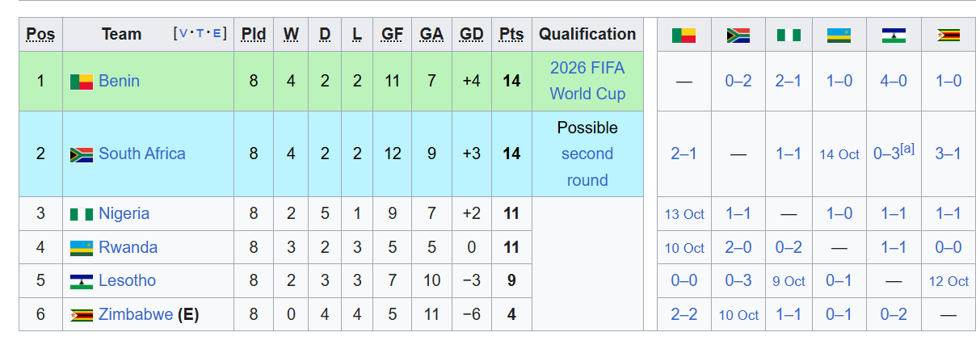The height and width of the screenshot is (349, 980).
Task: Open the Benin vs Lesotho 4–0 result
Action: [894, 82]
